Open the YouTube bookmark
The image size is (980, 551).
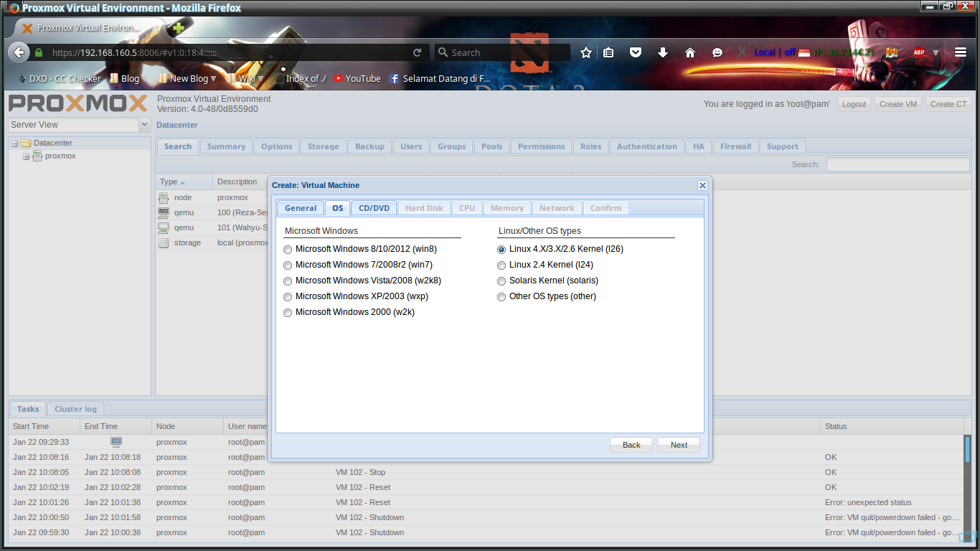pyautogui.click(x=357, y=78)
